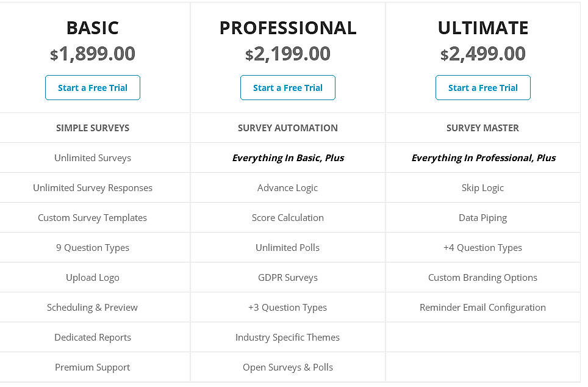The image size is (588, 387).
Task: Select the BASIC plan heading
Action: 92,27
